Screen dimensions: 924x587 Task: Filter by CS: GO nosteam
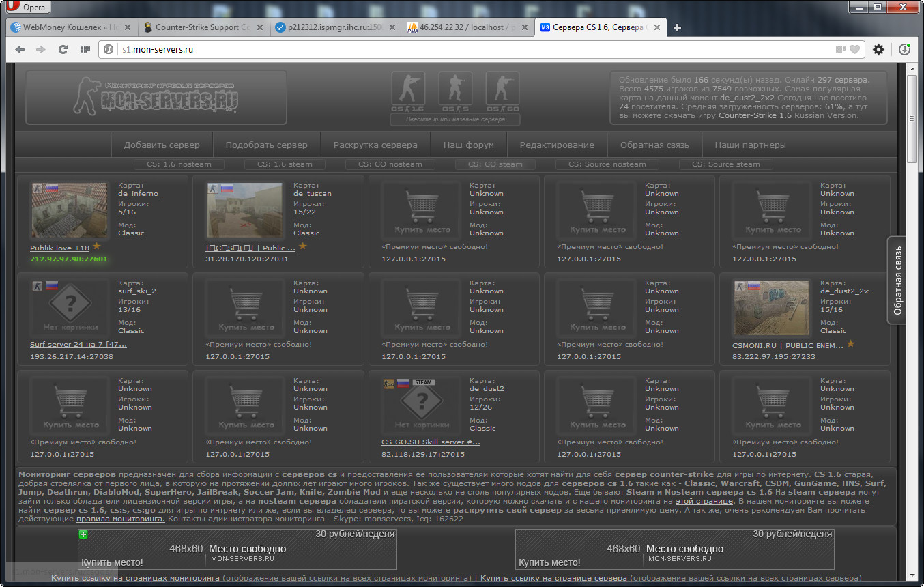(390, 164)
